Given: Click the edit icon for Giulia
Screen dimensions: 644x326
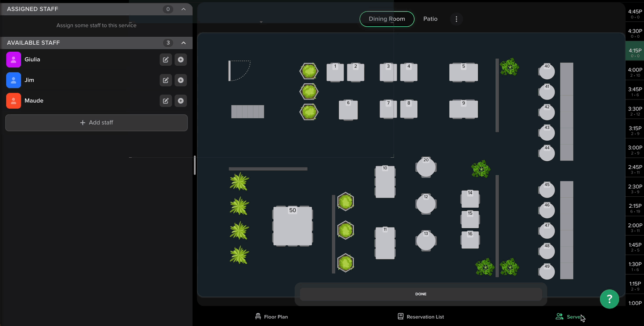Looking at the screenshot, I should point(165,60).
